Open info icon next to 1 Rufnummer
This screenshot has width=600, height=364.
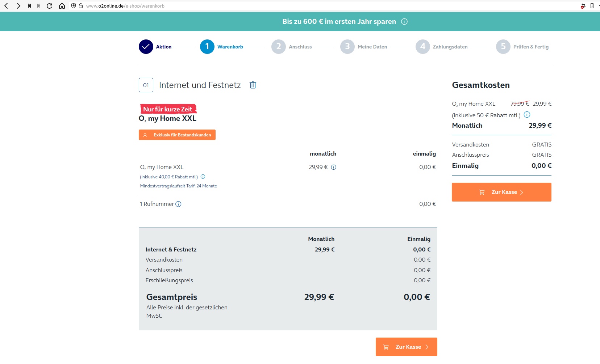point(178,204)
